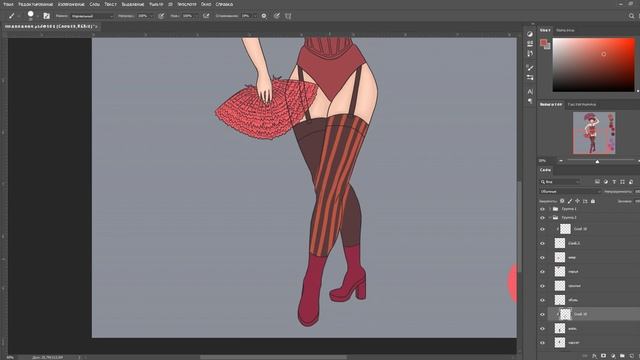Screen dimensions: 640x360
Task: Open the Brush Settings collapsed panel icon
Action: 530,77
